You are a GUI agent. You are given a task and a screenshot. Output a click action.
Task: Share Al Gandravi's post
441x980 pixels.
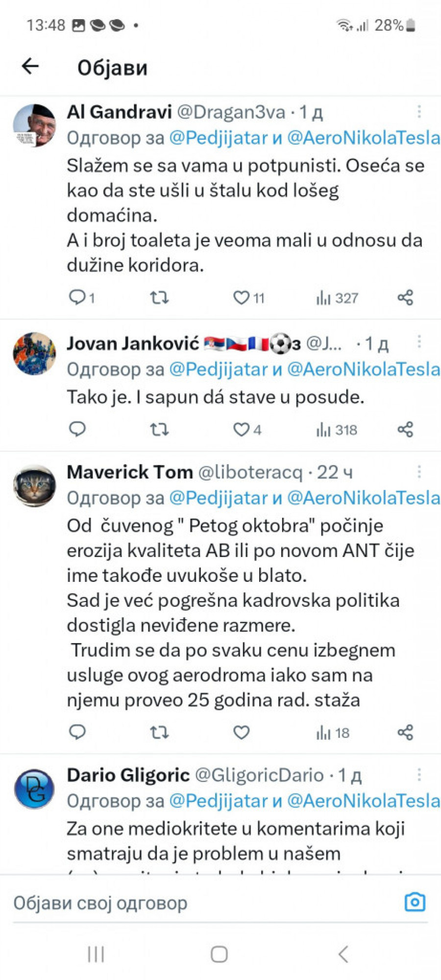pos(405,298)
